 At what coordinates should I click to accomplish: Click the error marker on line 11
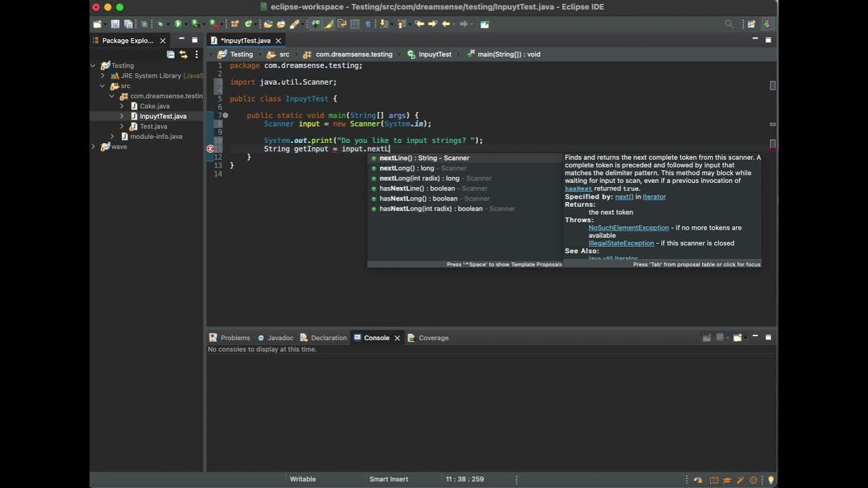point(210,148)
